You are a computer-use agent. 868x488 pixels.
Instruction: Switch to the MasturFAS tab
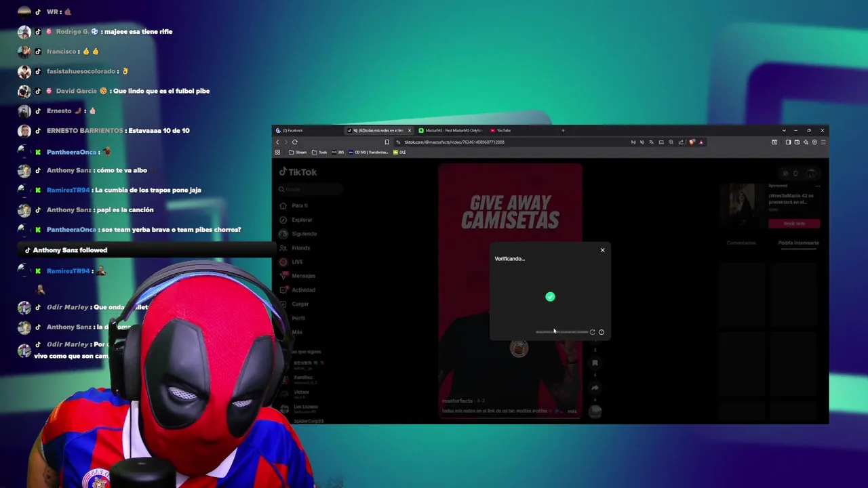[x=451, y=130]
